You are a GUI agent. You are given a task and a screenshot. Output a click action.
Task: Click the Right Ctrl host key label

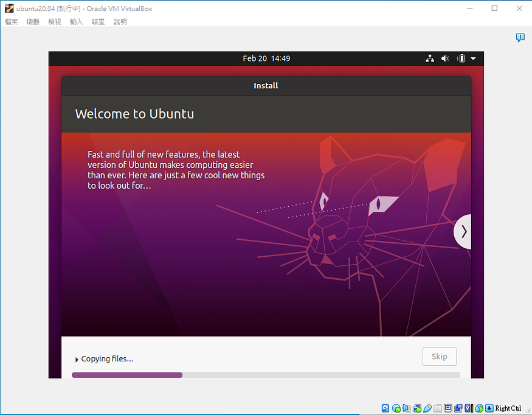pos(508,408)
